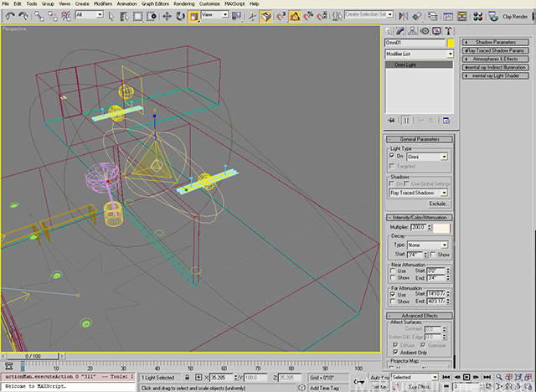Click the Use Pivot Point Center icon
Image resolution: width=536 pixels, height=392 pixels.
[236, 16]
